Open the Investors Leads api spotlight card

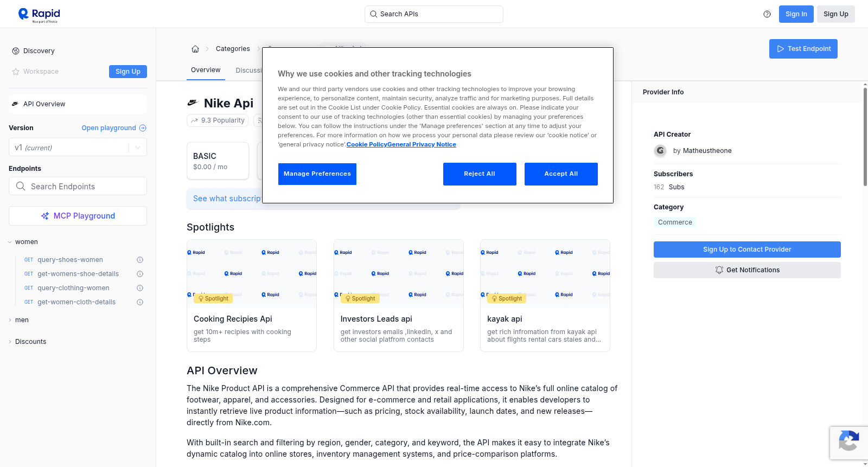[399, 296]
